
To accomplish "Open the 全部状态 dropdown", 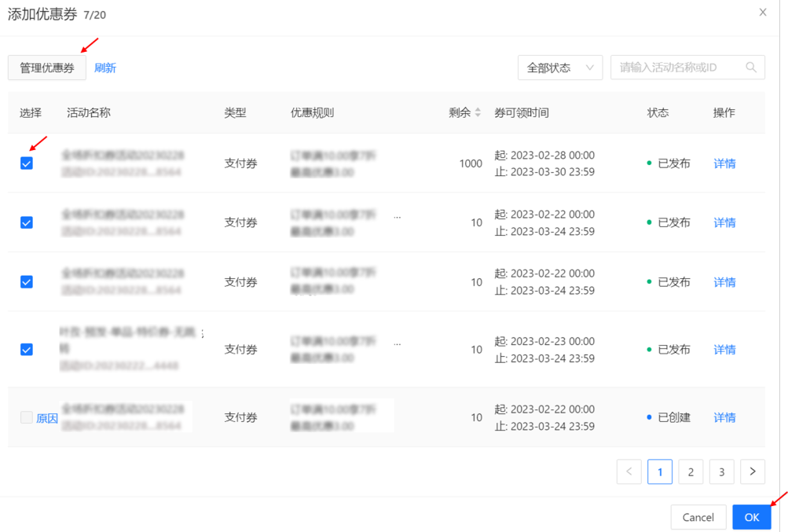I will pyautogui.click(x=560, y=68).
